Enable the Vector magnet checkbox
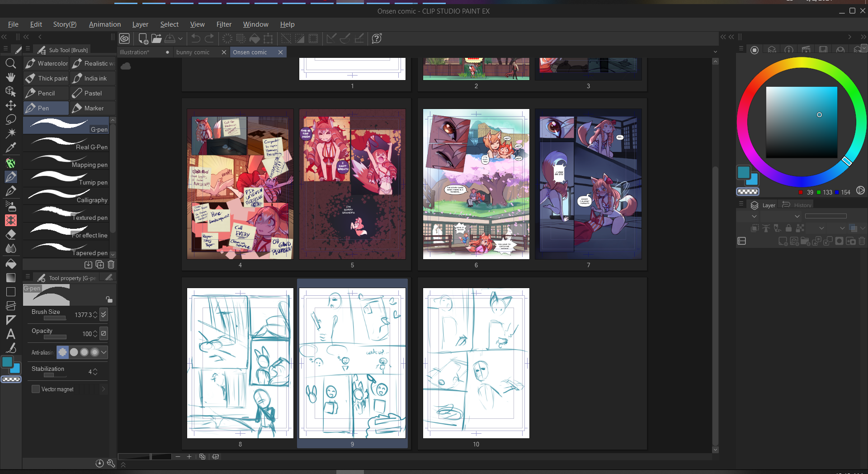The image size is (868, 474). pos(36,389)
